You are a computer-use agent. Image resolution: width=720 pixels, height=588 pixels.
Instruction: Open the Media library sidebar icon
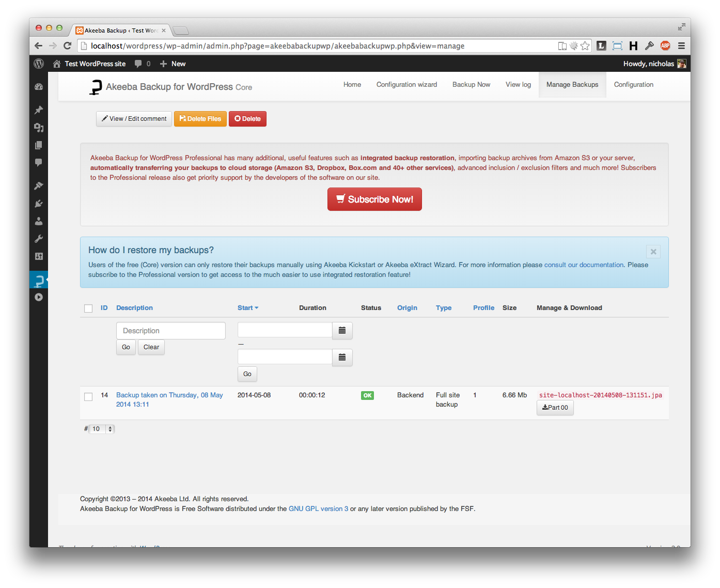39,128
